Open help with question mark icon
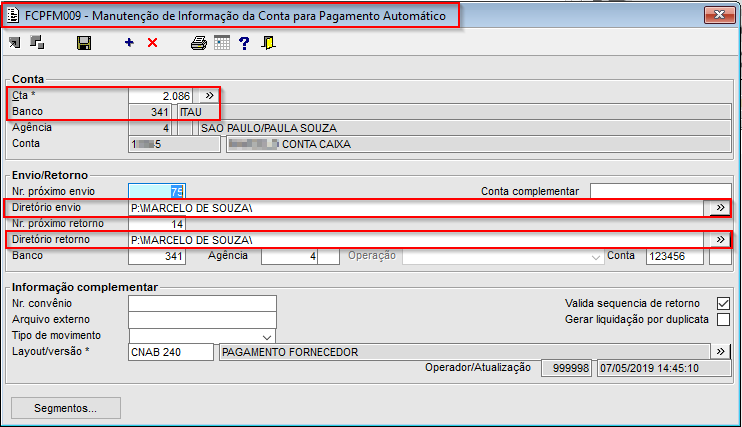Image resolution: width=742 pixels, height=427 pixels. click(x=244, y=43)
